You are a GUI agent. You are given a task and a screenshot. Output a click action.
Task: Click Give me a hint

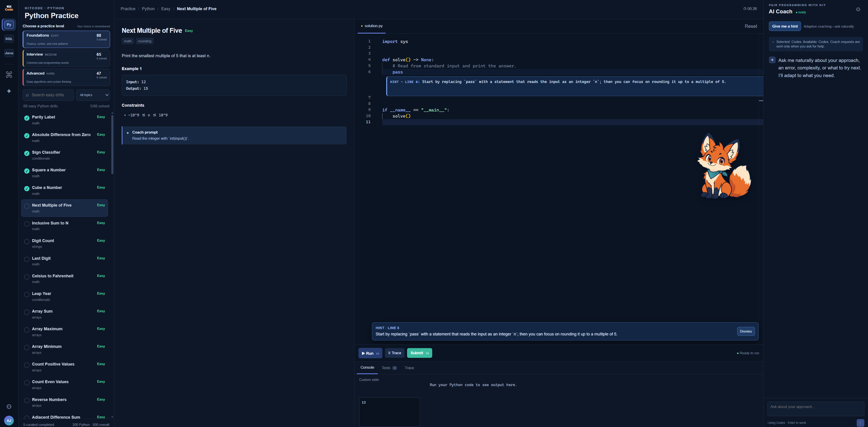(785, 26)
